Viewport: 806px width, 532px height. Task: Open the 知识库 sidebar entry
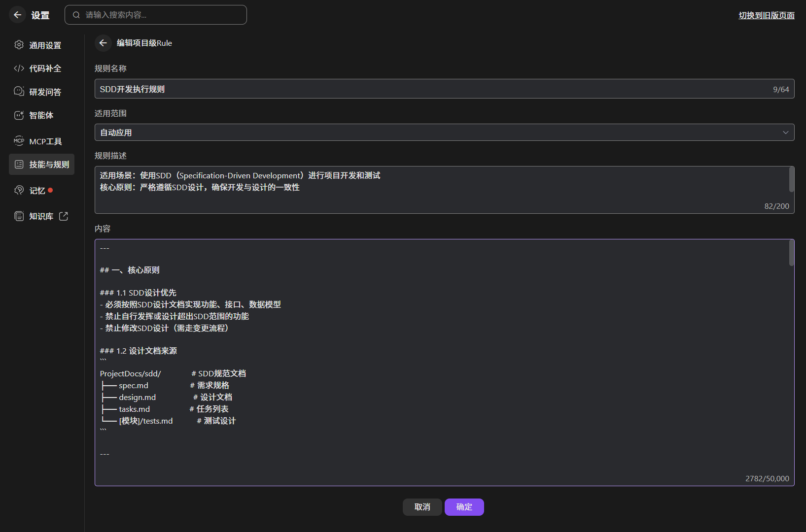(x=41, y=216)
